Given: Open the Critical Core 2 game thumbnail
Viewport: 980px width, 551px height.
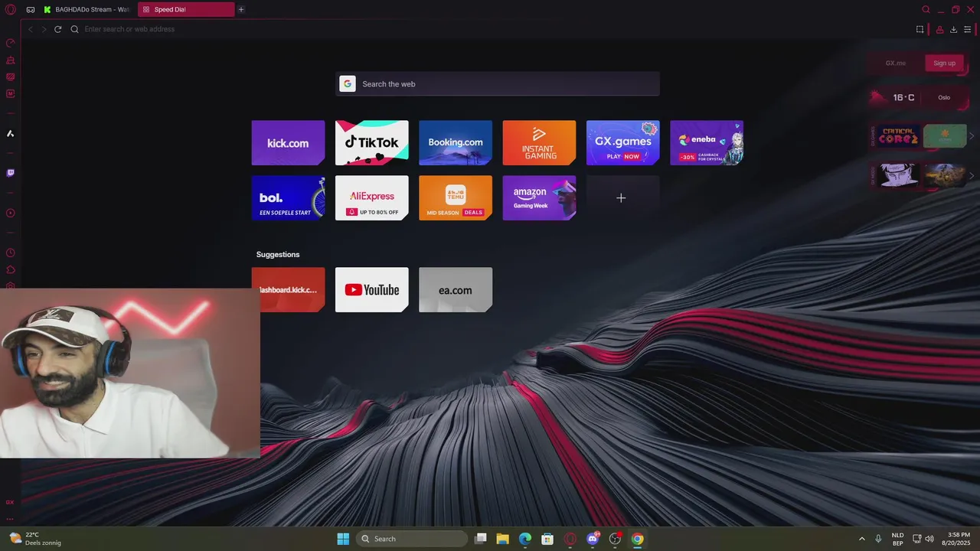Looking at the screenshot, I should coord(898,136).
